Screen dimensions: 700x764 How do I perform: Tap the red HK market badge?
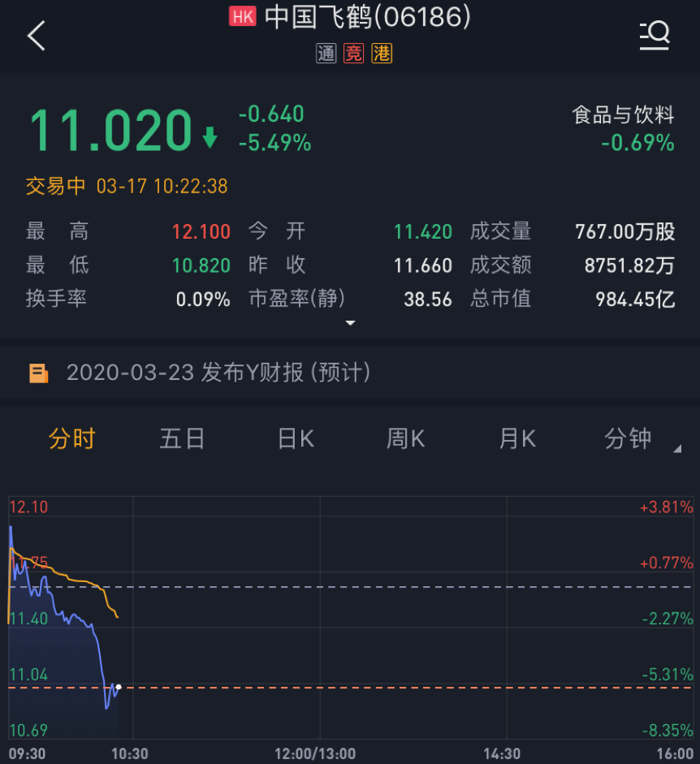point(243,17)
